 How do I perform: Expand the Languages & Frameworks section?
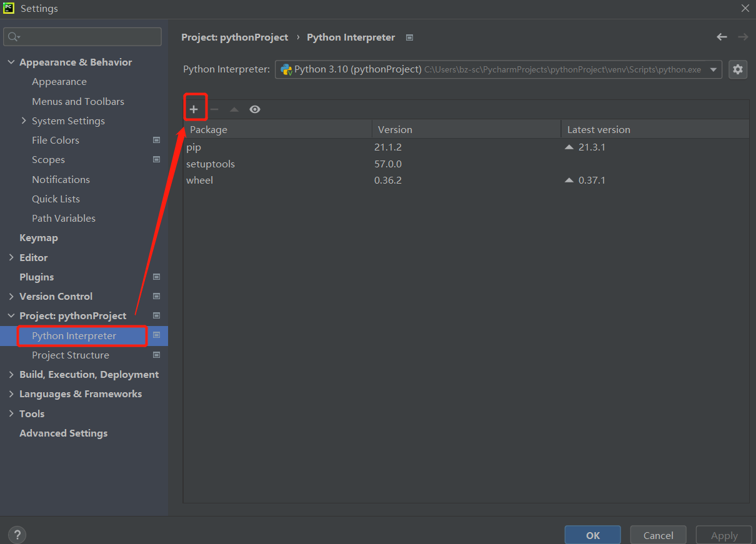[11, 393]
